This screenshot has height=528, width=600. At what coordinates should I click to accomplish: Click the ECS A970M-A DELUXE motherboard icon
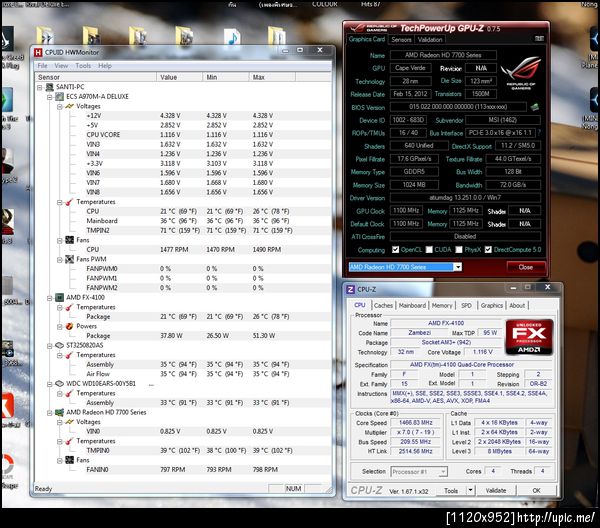59,96
